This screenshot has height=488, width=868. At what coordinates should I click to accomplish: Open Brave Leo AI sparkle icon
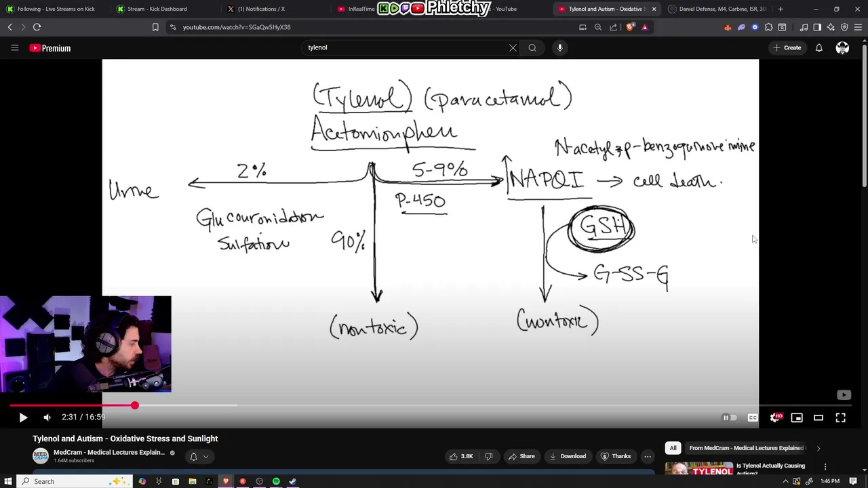(831, 27)
